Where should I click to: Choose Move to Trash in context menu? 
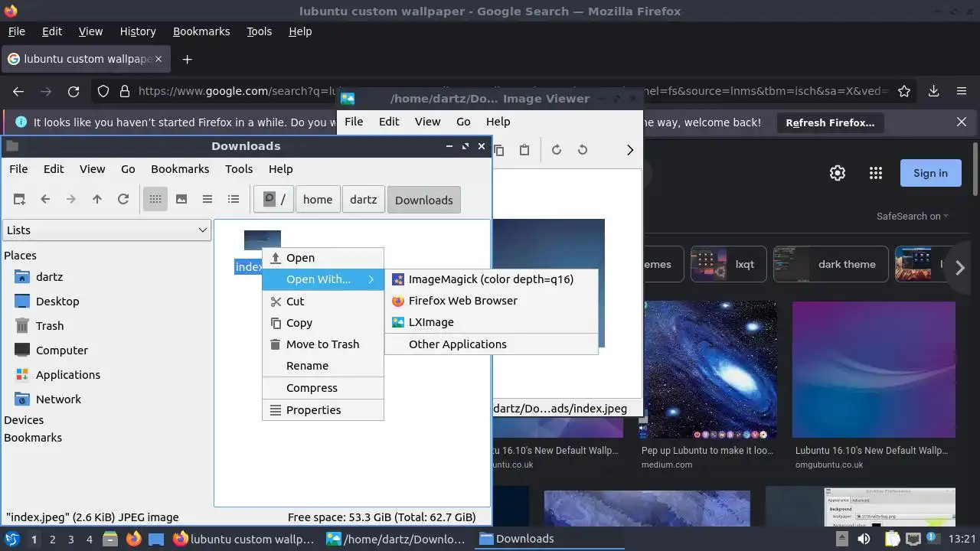click(x=322, y=344)
